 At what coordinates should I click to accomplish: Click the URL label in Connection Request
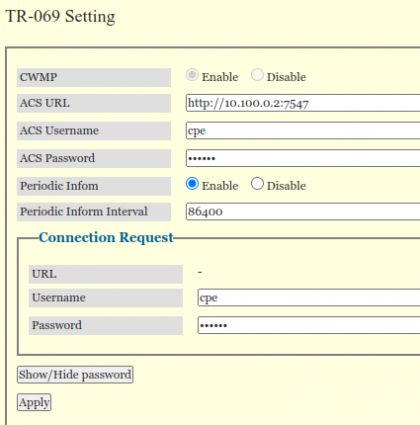coord(44,274)
